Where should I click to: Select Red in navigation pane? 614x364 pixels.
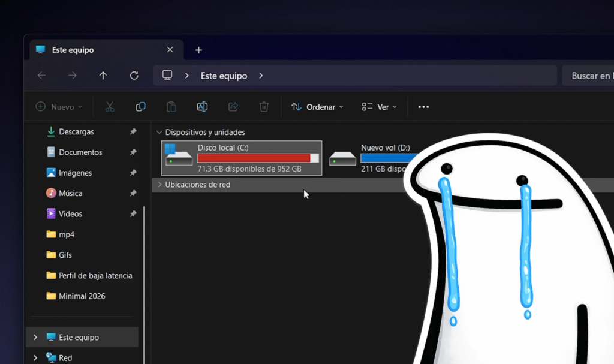pyautogui.click(x=65, y=358)
